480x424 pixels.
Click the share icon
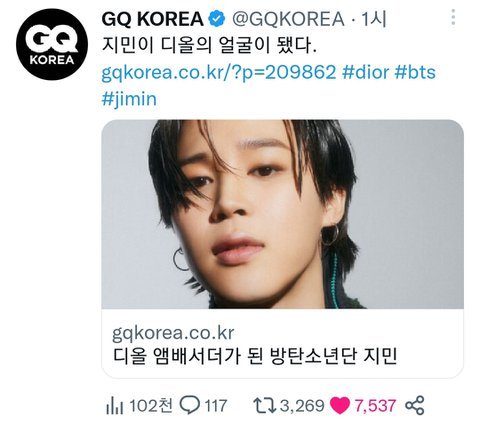pyautogui.click(x=415, y=405)
